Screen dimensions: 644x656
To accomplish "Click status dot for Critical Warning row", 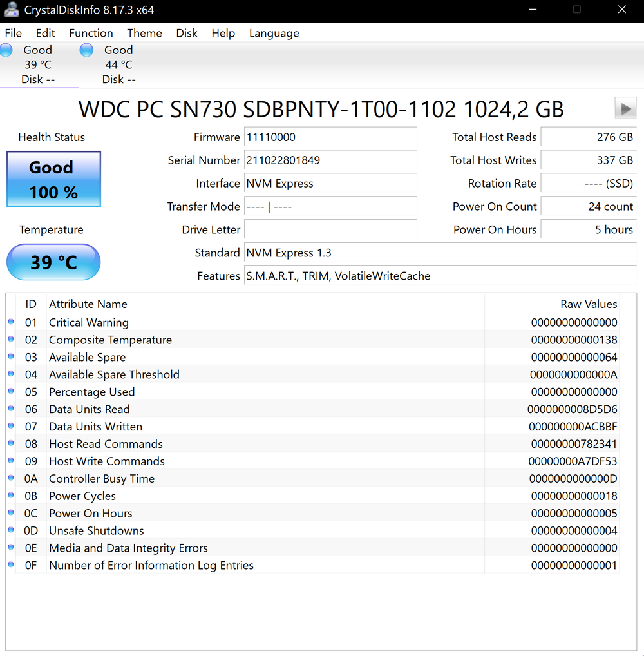I will (x=11, y=322).
